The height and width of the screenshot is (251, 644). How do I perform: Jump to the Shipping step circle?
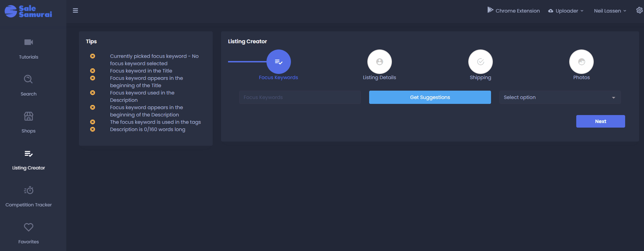[x=481, y=62]
